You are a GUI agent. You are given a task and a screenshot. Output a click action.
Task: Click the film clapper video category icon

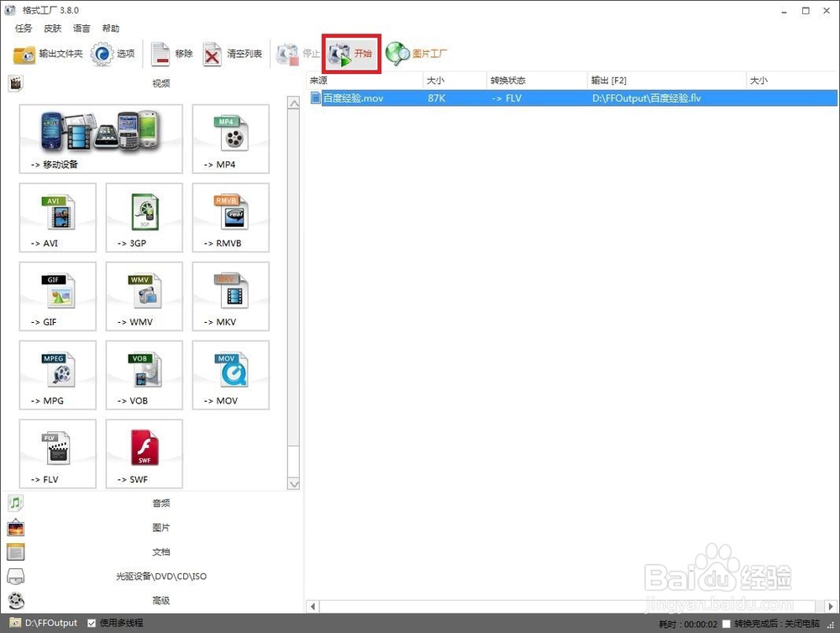(x=16, y=83)
